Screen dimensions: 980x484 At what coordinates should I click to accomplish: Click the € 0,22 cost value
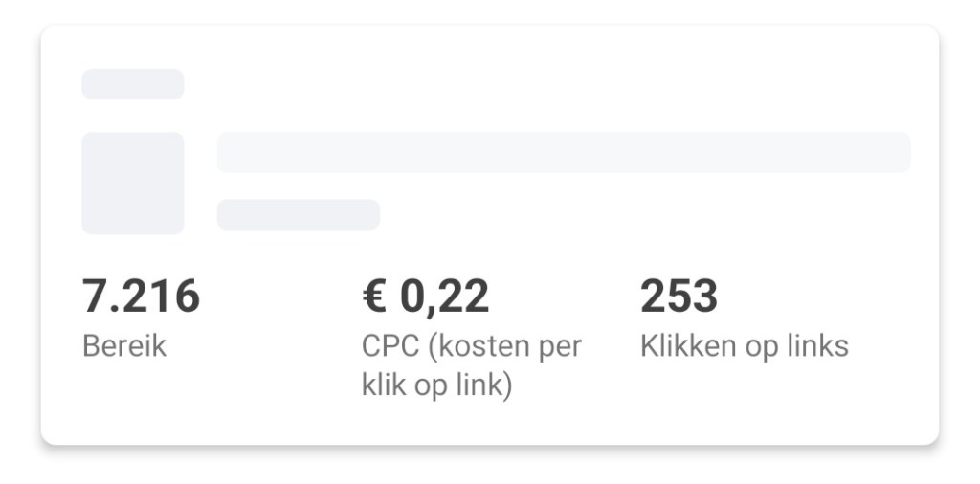(x=426, y=297)
